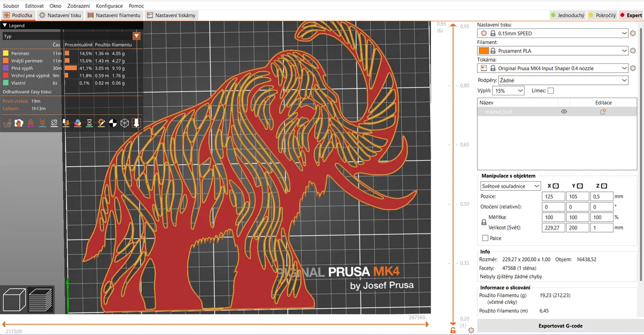Open the Editovat menu

click(34, 6)
